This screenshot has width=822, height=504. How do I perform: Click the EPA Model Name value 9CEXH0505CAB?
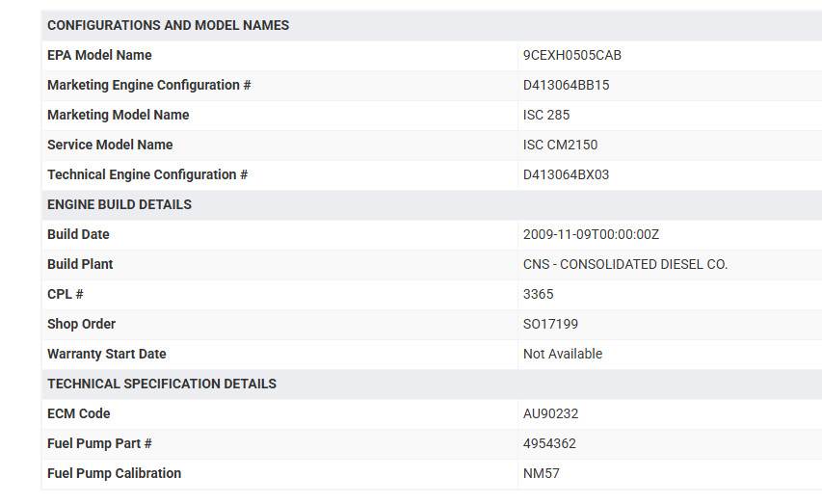click(x=572, y=55)
